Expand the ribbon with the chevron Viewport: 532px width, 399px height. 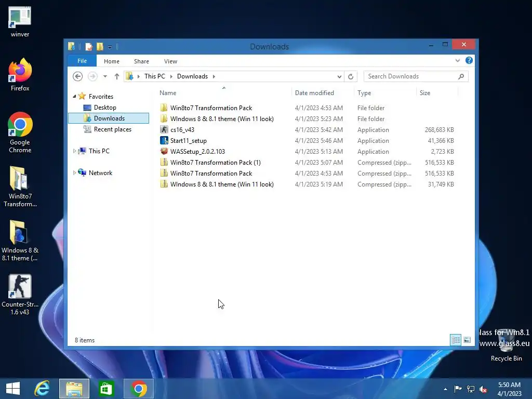[x=457, y=60]
